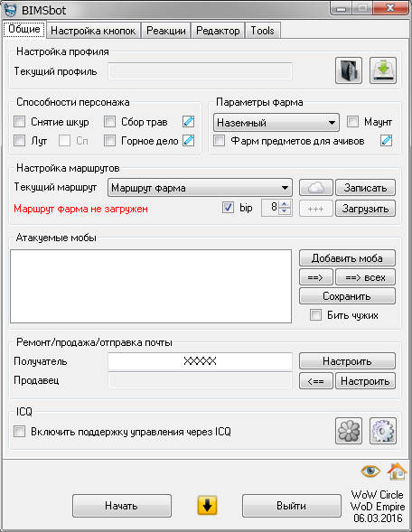Open ICQ flower icon button

tap(349, 431)
